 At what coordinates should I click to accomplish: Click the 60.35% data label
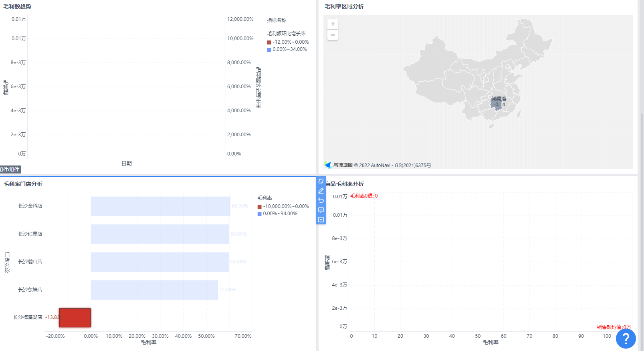240,206
